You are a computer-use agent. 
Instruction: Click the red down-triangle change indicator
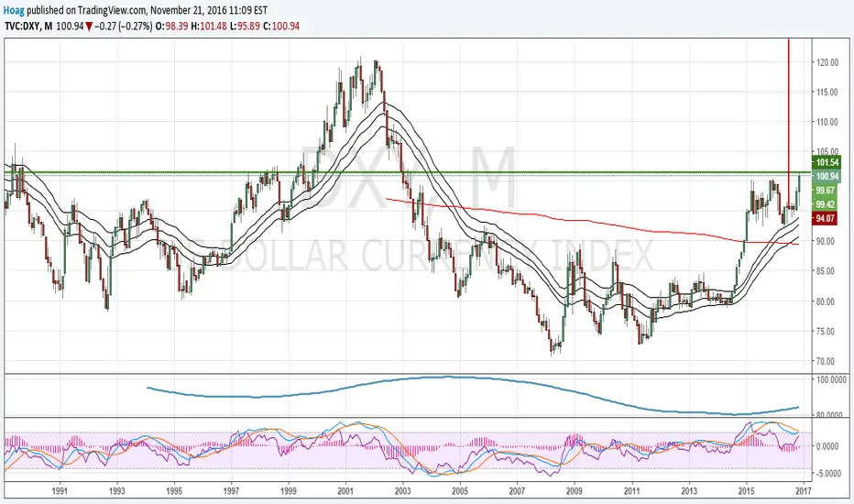(89, 27)
